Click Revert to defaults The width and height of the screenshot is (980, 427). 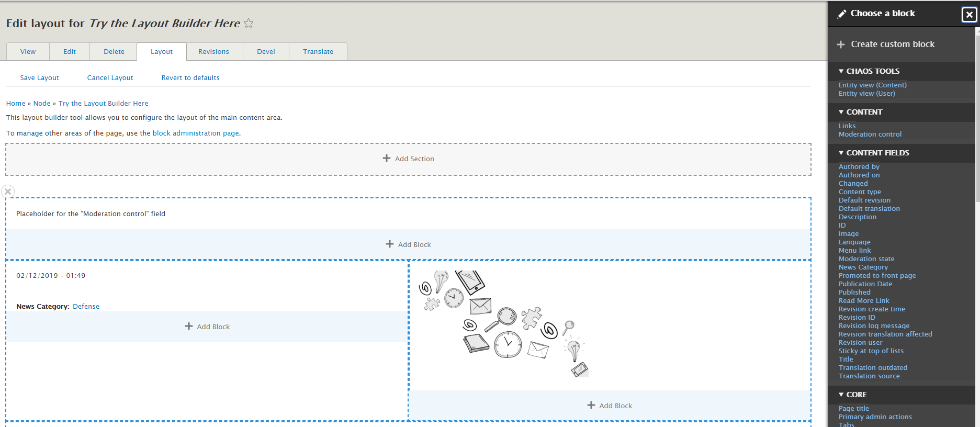coord(190,78)
